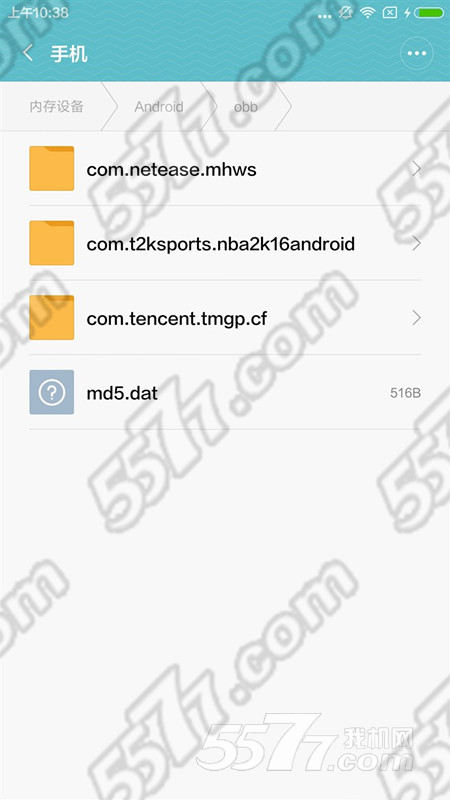
Task: Tap the unknown file type icon for md5.dat
Action: click(52, 392)
